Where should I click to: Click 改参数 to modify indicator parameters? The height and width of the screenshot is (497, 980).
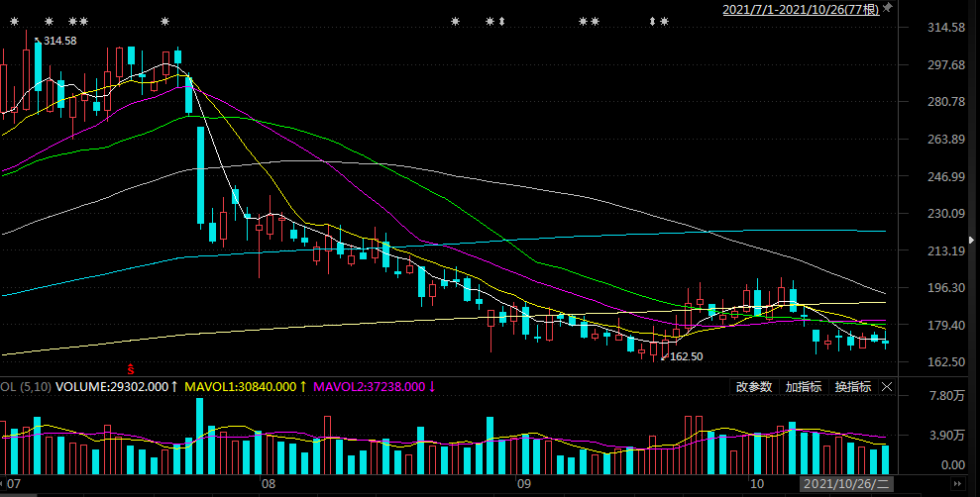click(x=754, y=387)
